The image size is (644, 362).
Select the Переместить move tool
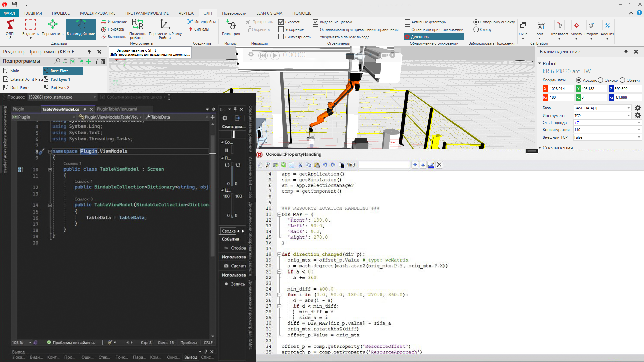53,27
